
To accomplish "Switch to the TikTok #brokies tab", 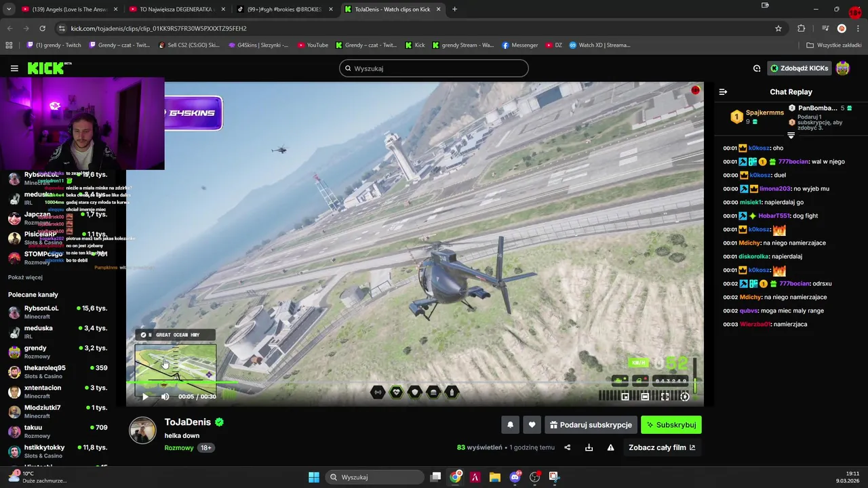I will [x=285, y=9].
